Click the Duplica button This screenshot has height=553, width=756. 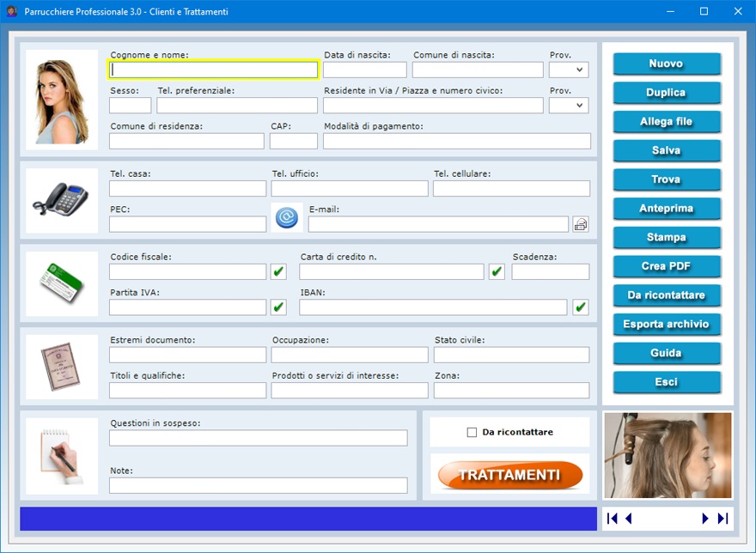667,93
